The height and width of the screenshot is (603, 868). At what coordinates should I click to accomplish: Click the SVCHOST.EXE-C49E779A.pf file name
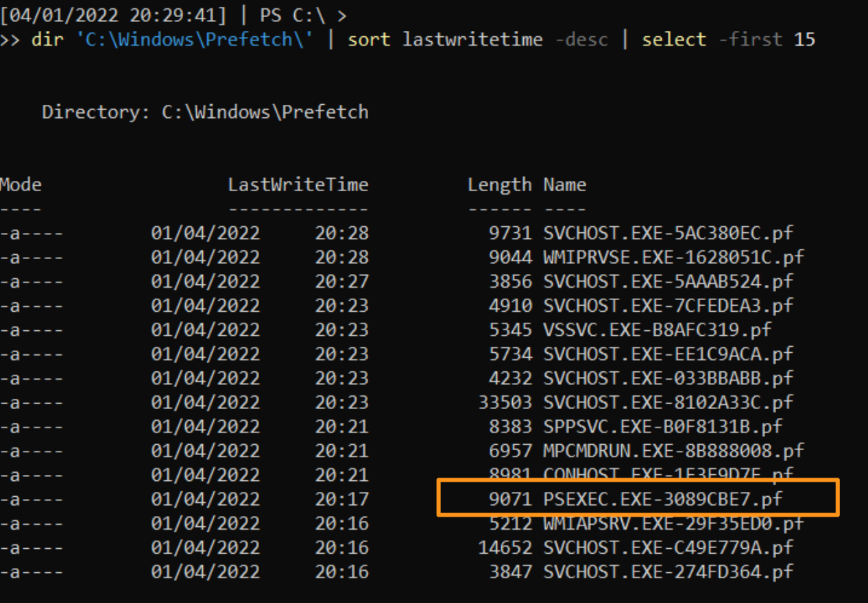[668, 547]
